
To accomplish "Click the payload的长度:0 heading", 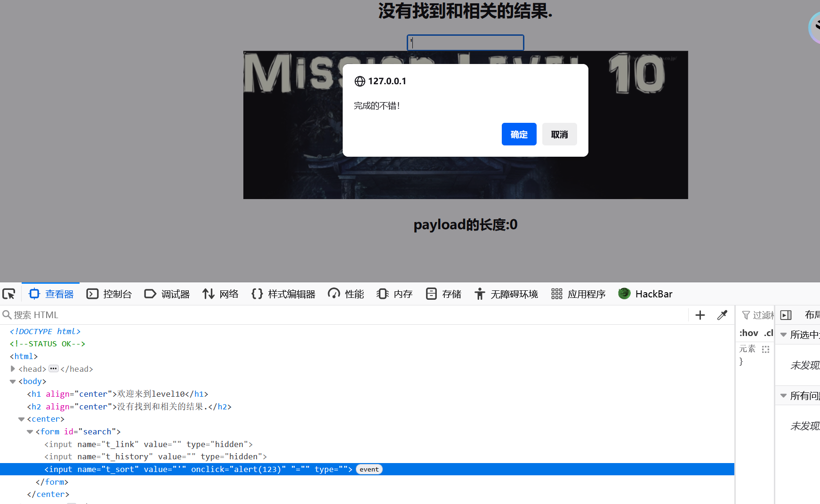I will point(466,224).
